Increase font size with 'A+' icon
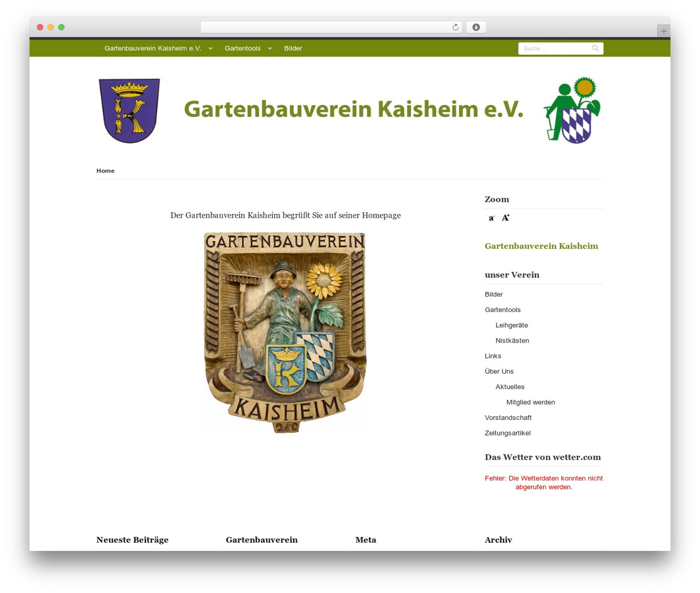This screenshot has height=593, width=700. pyautogui.click(x=506, y=218)
